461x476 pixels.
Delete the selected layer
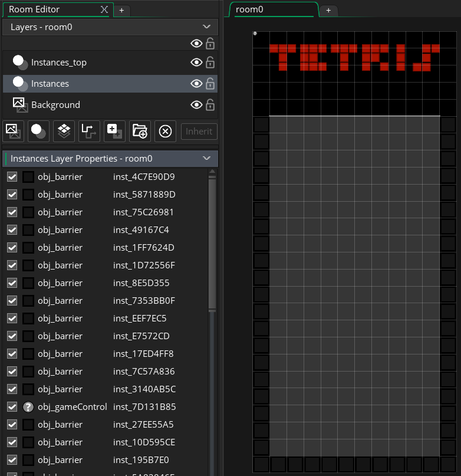[165, 131]
